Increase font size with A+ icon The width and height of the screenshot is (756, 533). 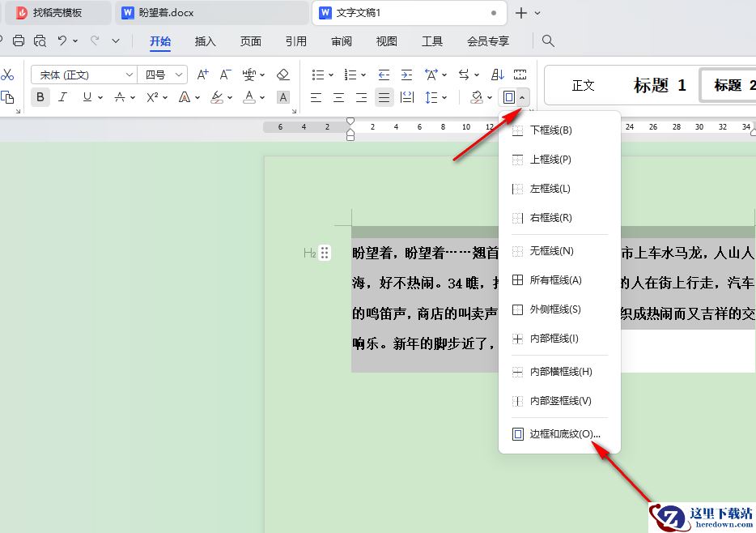click(203, 75)
